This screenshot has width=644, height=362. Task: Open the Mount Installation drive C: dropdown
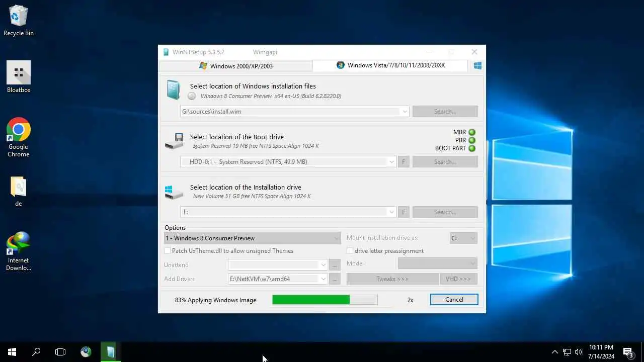(x=463, y=238)
